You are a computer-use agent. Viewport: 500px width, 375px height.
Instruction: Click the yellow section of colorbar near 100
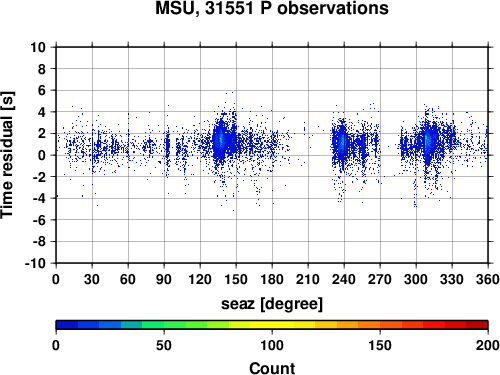272,325
